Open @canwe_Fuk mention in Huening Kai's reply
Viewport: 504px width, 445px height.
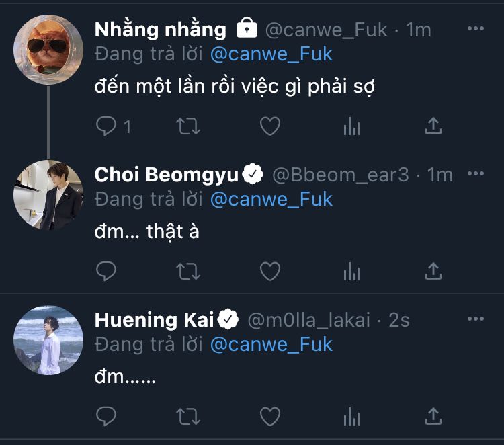pyautogui.click(x=271, y=344)
